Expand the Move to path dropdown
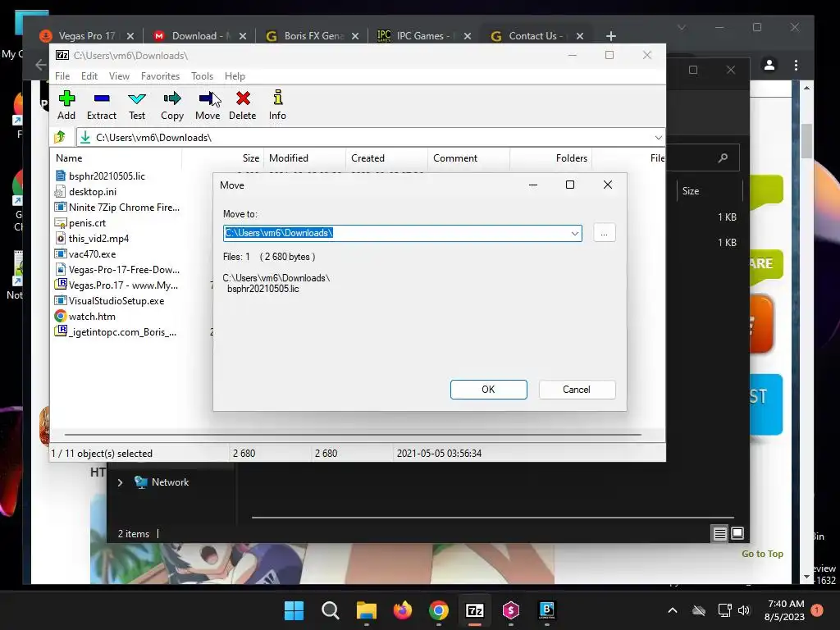The height and width of the screenshot is (630, 840). tap(575, 233)
